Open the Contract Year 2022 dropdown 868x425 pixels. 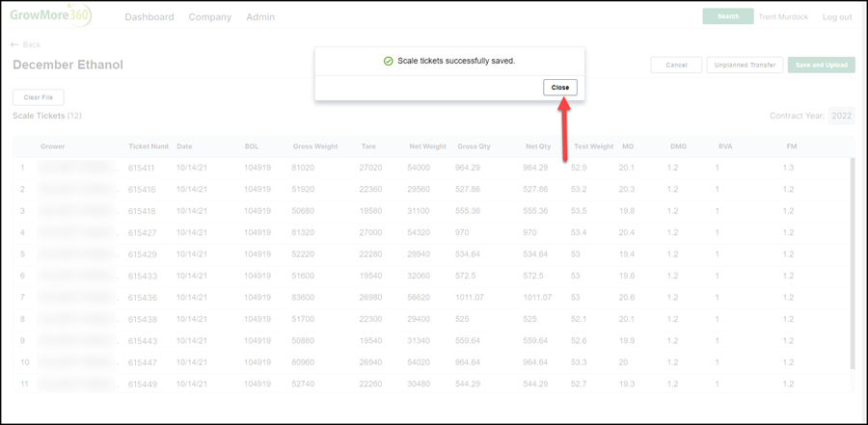click(841, 117)
